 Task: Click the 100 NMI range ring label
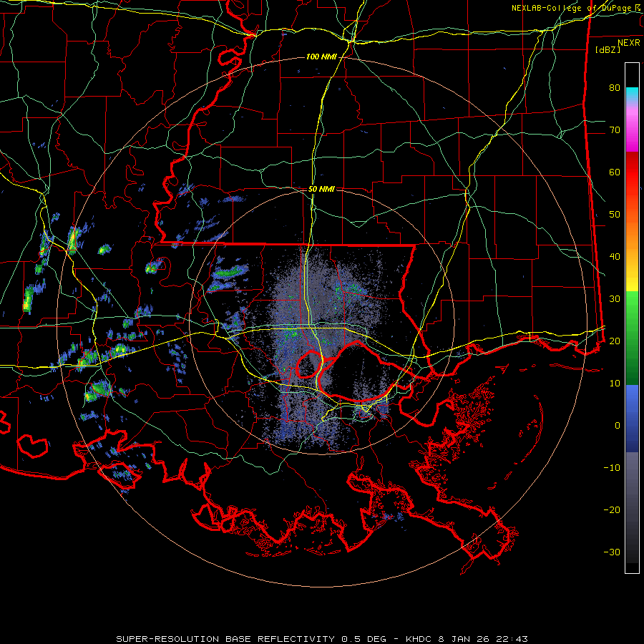(x=321, y=57)
